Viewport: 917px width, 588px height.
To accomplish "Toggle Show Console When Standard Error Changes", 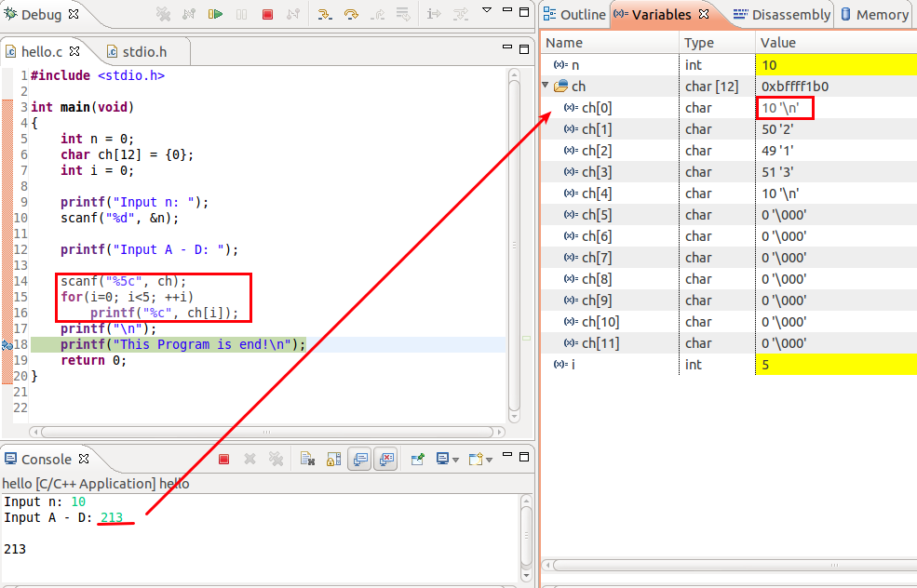I will coord(386,460).
